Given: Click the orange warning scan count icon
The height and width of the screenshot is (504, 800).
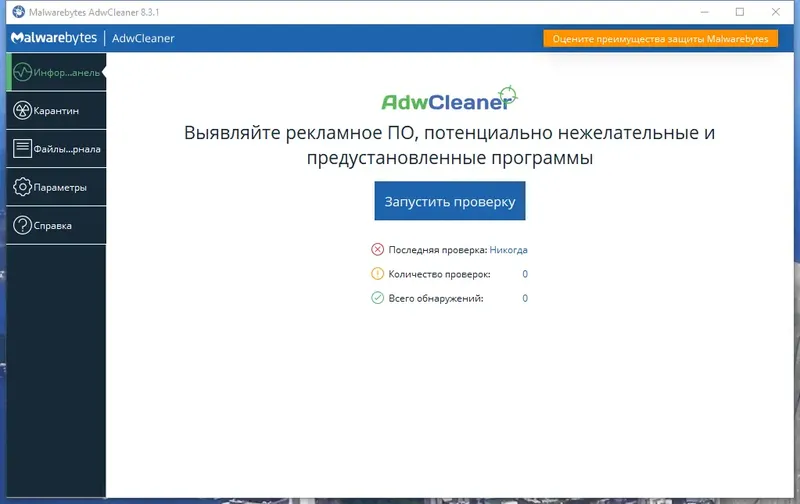Looking at the screenshot, I should coord(377,274).
